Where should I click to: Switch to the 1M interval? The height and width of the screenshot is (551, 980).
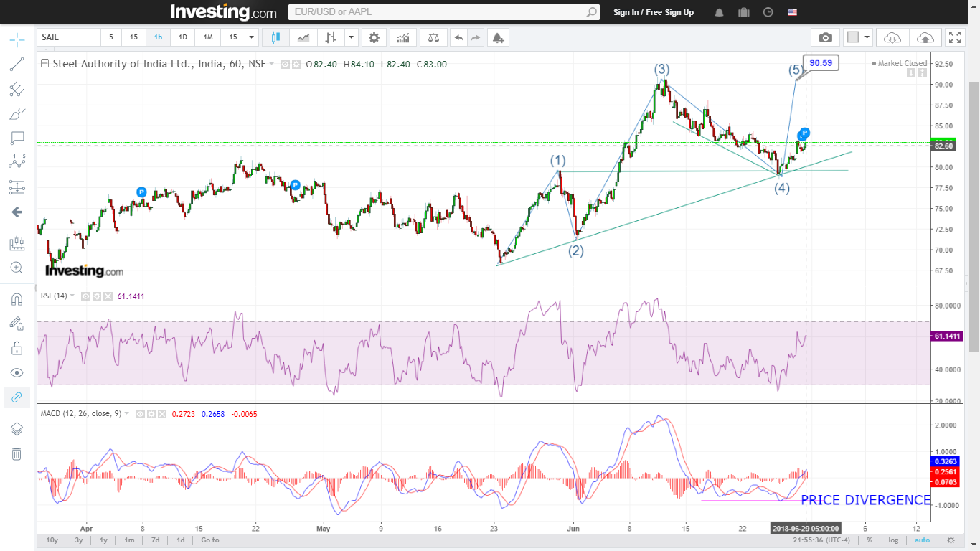[208, 37]
